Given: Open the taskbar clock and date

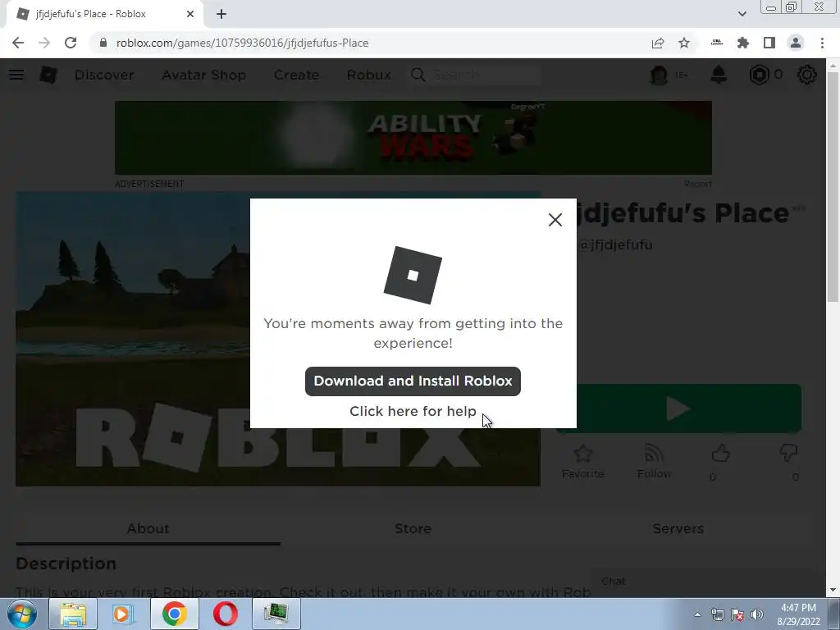Looking at the screenshot, I should 798,614.
